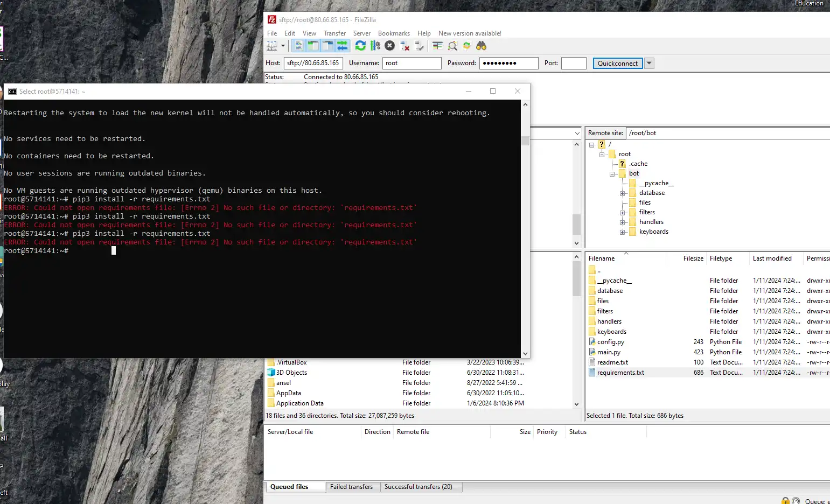830x504 pixels.
Task: Click into the Password field
Action: point(509,63)
